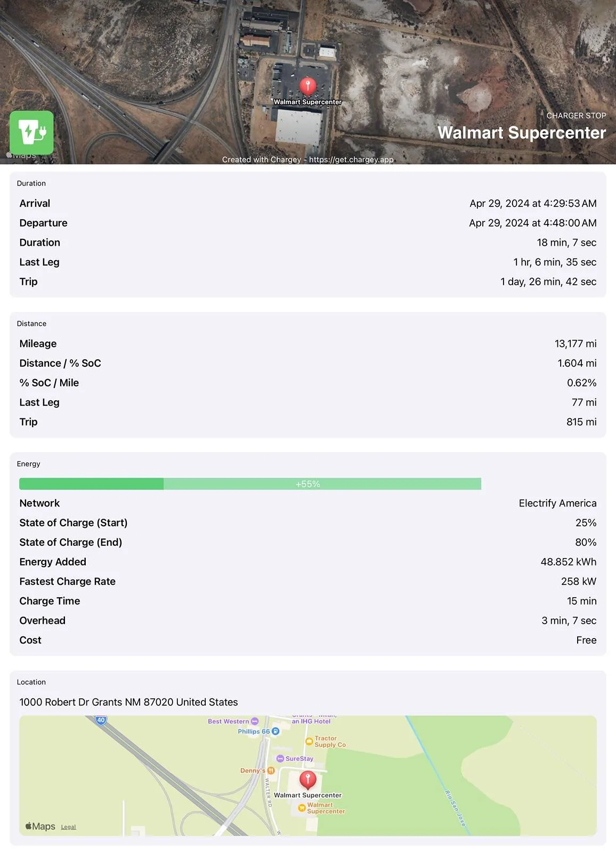Click the orange Walmart Supercenter store marker
Image resolution: width=616 pixels, height=853 pixels.
(x=302, y=808)
